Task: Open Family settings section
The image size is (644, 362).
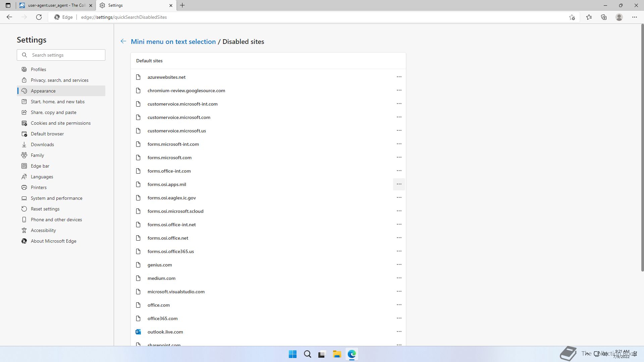Action: tap(61, 155)
